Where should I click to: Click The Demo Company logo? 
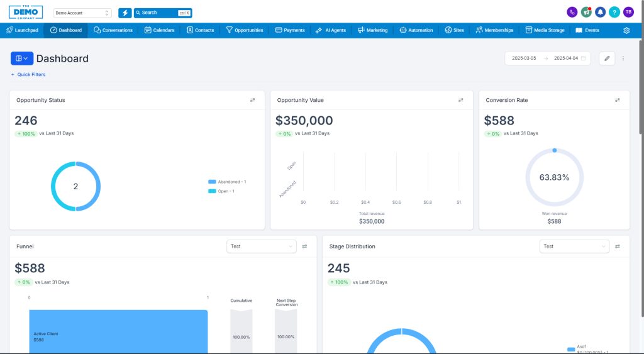coord(26,13)
